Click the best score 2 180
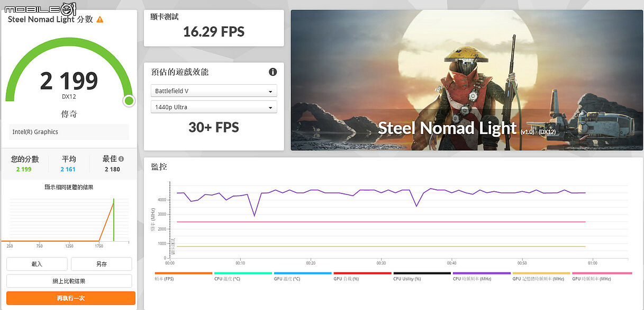Image resolution: width=644 pixels, height=310 pixels. (112, 170)
